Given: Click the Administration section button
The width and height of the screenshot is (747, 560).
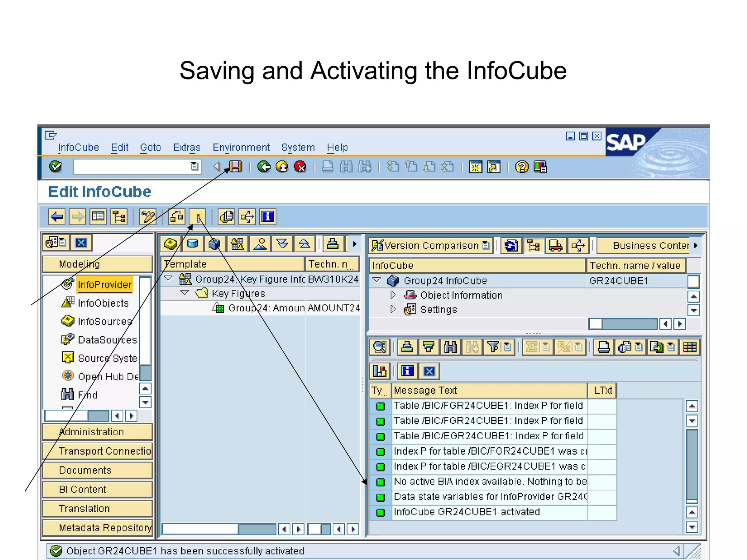Looking at the screenshot, I should [97, 432].
